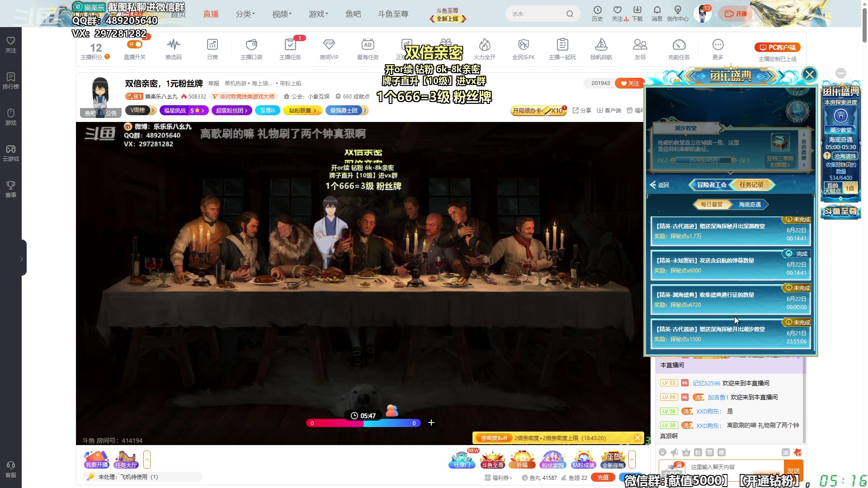Click the PK progress bar under video
868x488 pixels.
[363, 423]
